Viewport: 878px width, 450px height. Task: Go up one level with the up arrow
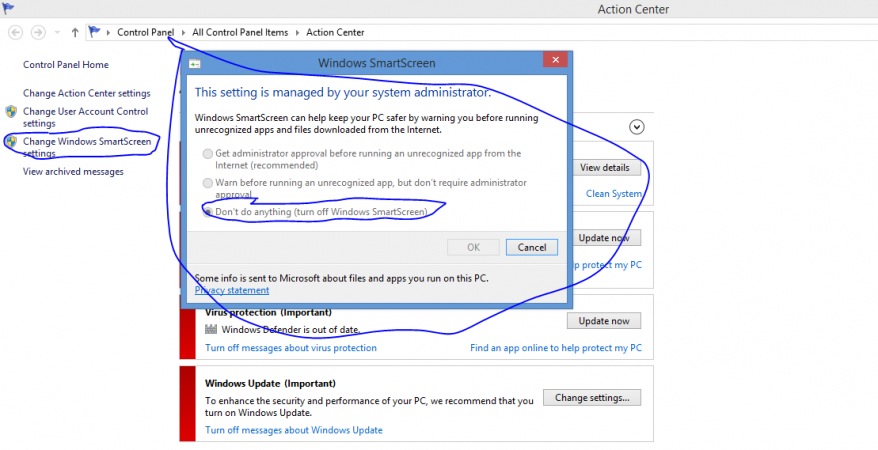click(x=74, y=32)
